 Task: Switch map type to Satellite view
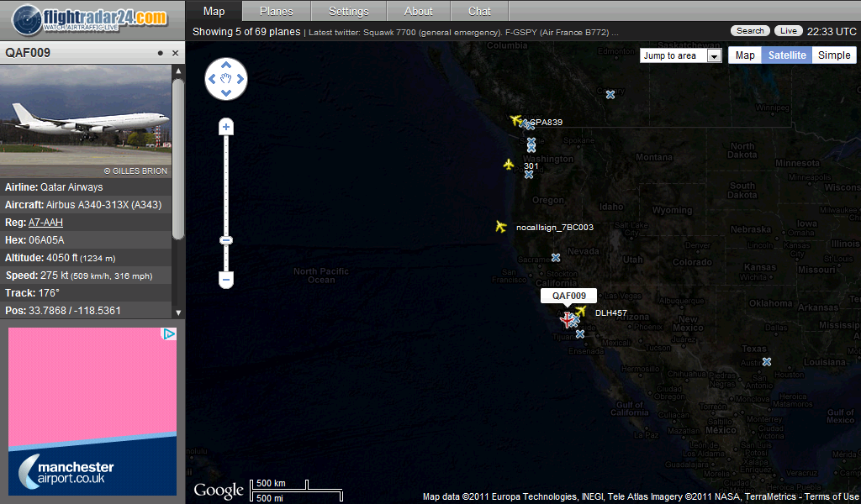click(x=787, y=55)
